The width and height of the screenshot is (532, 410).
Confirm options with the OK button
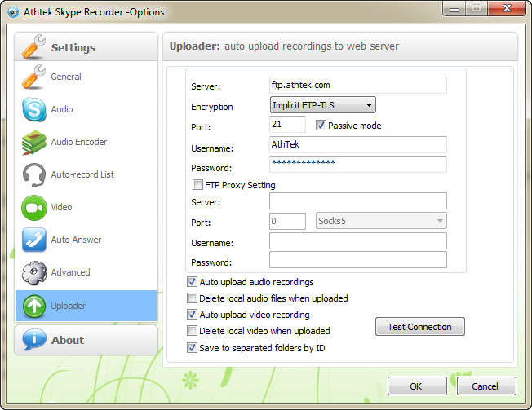tap(417, 386)
